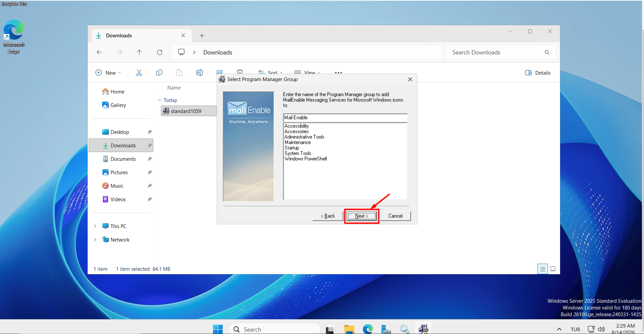Screen dimensions: 644x334
Task: Open the Sort dropdown in Explorer
Action: pos(270,72)
